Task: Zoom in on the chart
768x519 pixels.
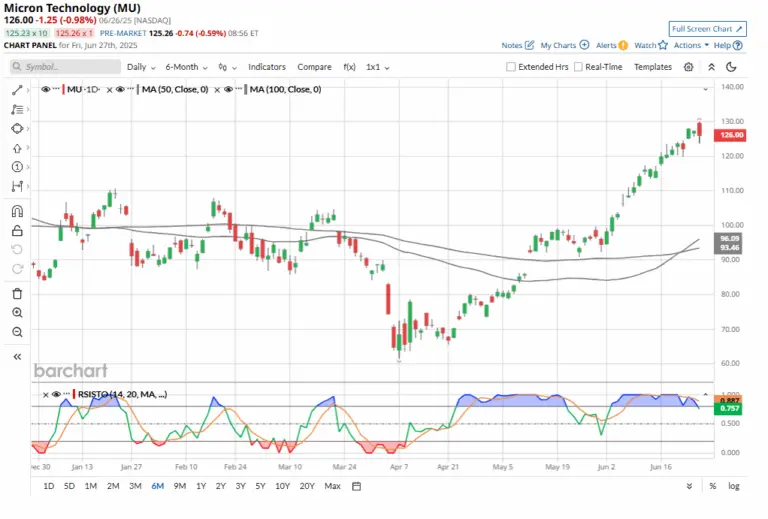Action: point(17,313)
